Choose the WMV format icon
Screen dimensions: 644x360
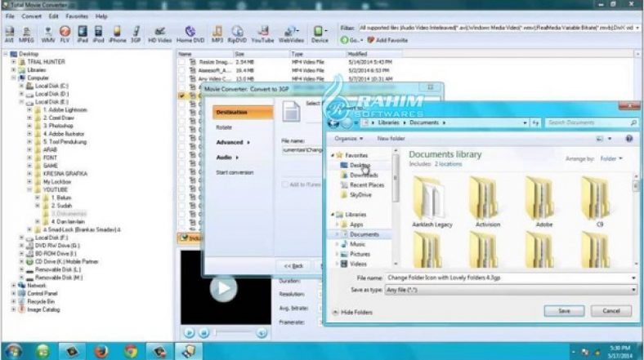point(47,34)
